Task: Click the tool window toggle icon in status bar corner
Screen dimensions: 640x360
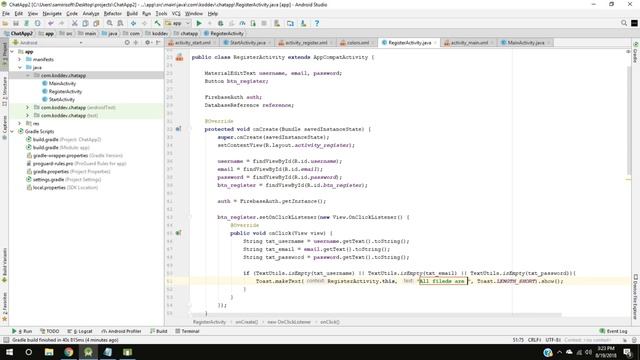Action: (x=5, y=340)
